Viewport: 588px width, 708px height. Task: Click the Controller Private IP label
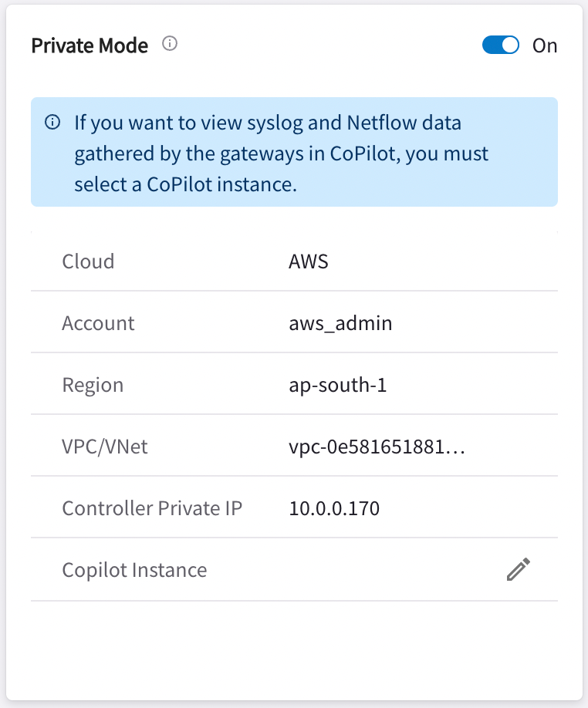(x=152, y=508)
